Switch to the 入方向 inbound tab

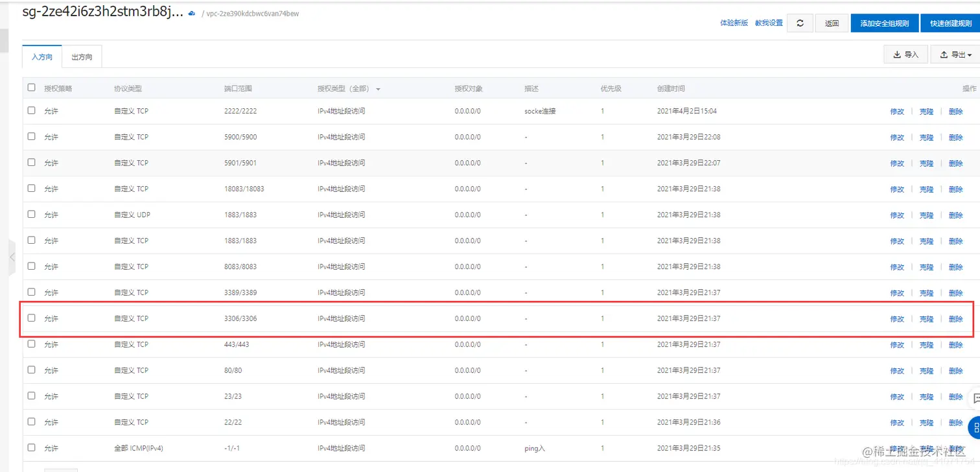(x=42, y=57)
